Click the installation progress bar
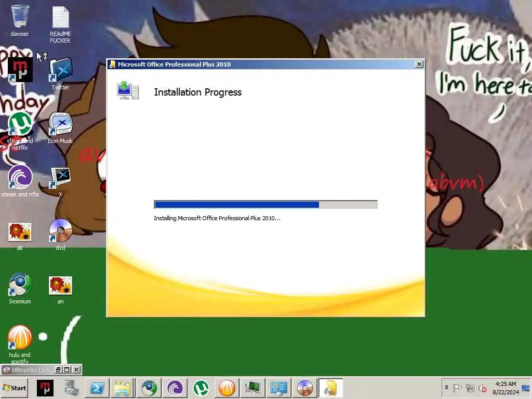Viewport: 532px width, 399px height. tap(265, 204)
